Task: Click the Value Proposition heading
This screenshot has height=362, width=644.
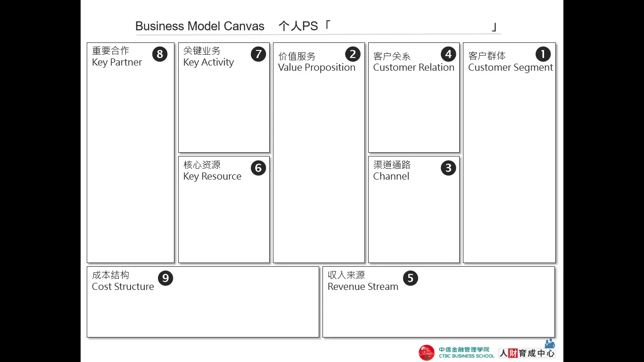Action: coord(317,62)
